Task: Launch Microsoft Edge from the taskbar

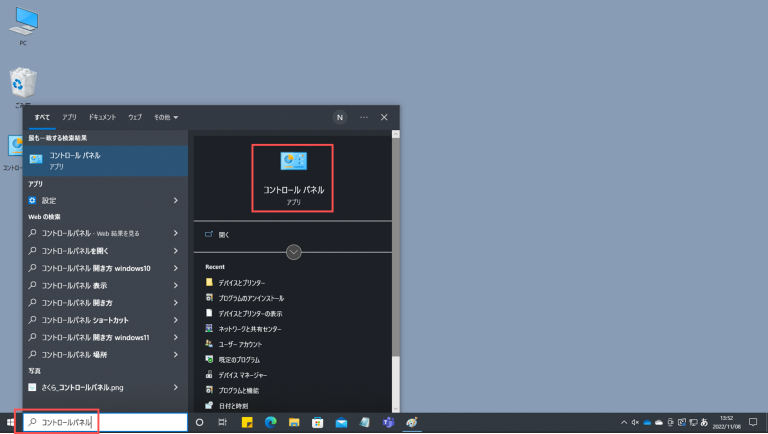Action: (x=270, y=422)
